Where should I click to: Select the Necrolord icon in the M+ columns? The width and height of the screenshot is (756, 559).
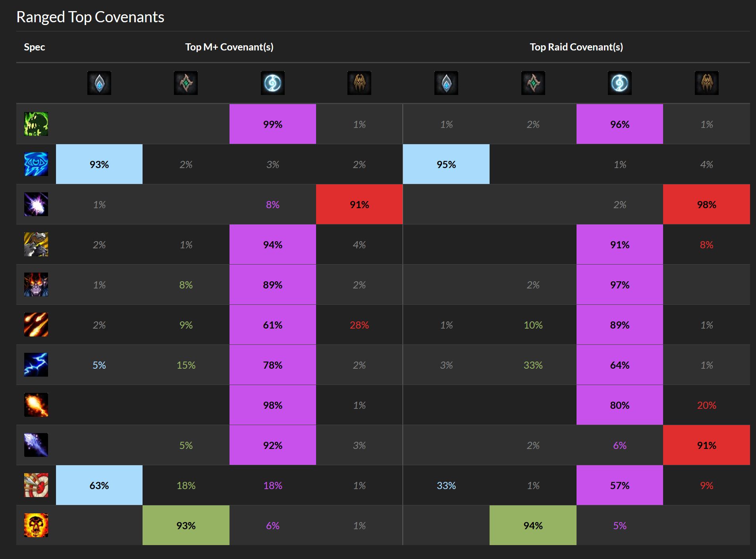(186, 83)
